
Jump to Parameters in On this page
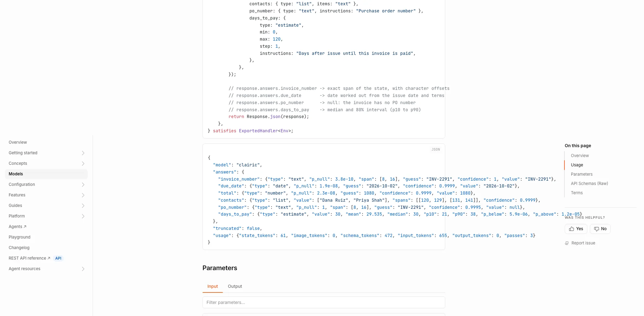pos(582,174)
